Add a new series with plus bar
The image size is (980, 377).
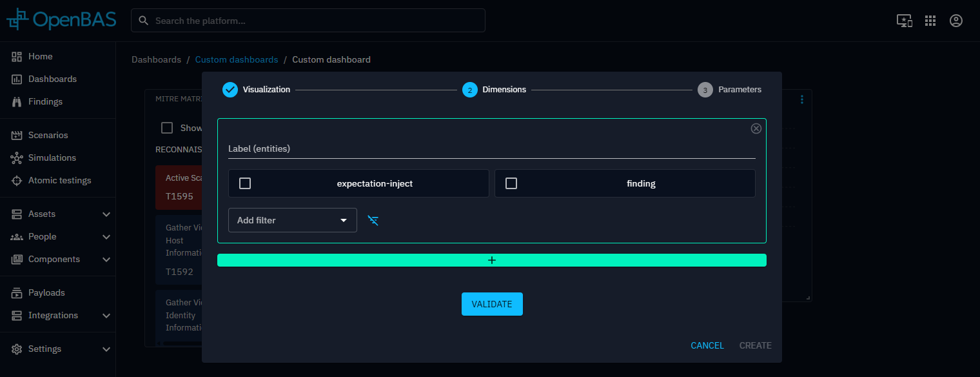491,260
